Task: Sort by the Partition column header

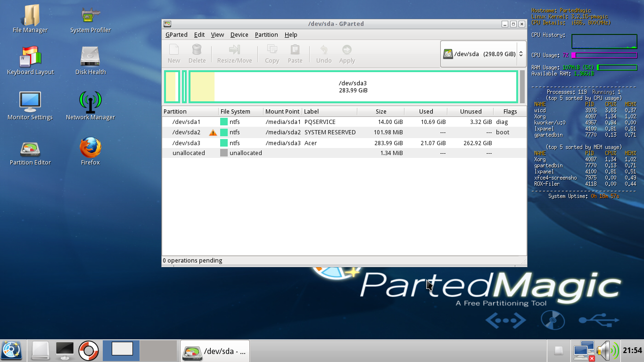Action: 190,112
